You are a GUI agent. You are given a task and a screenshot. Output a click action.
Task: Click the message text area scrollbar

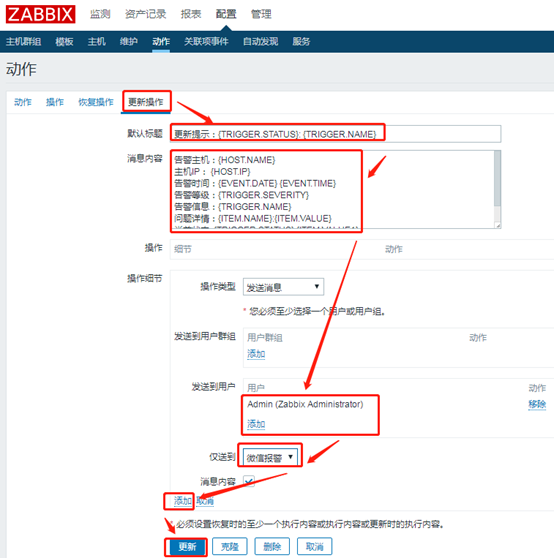coord(497,178)
